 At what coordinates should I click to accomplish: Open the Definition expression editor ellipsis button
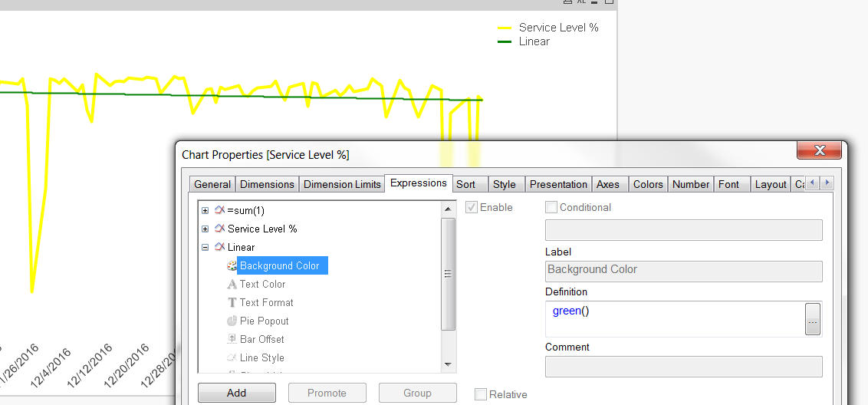pos(813,319)
